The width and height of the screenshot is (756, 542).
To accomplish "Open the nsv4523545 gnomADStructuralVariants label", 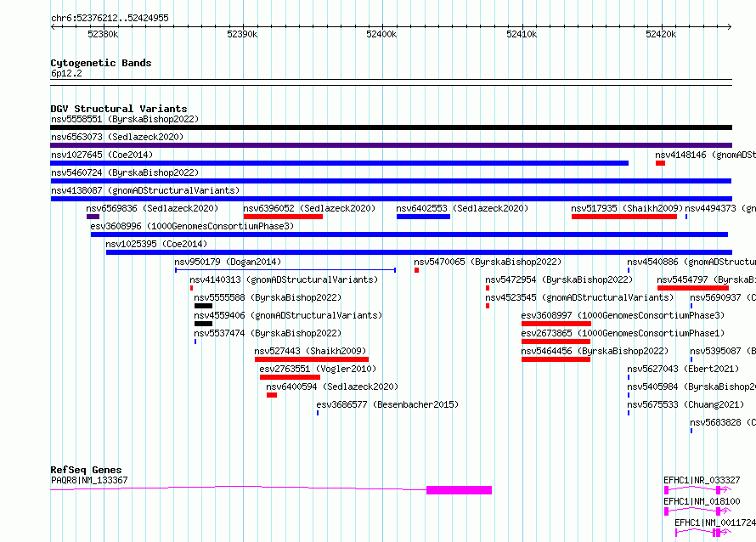I will tap(579, 297).
